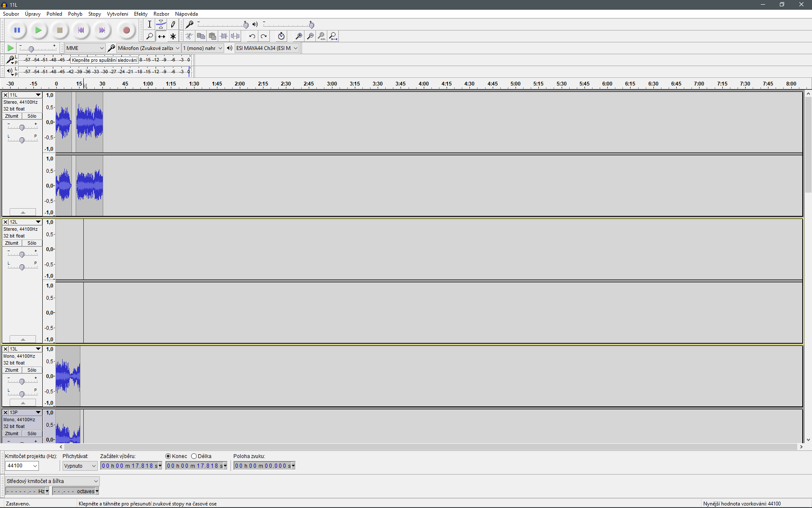
Task: Open the Nápověda menu
Action: (187, 14)
